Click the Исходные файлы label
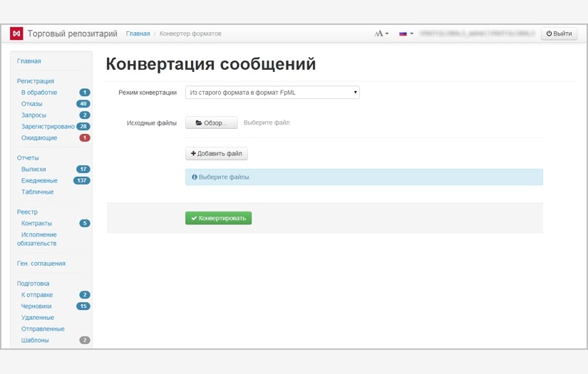The image size is (588, 374). 152,123
